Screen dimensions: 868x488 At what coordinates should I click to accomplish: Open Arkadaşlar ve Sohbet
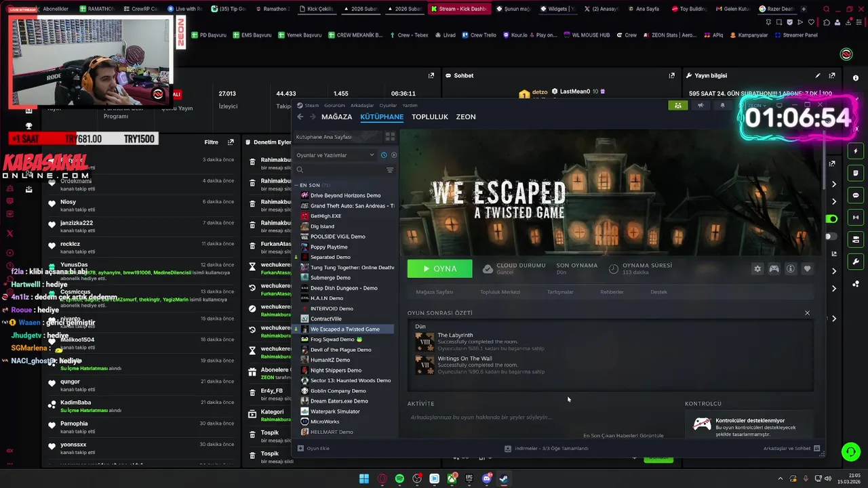[x=791, y=448]
